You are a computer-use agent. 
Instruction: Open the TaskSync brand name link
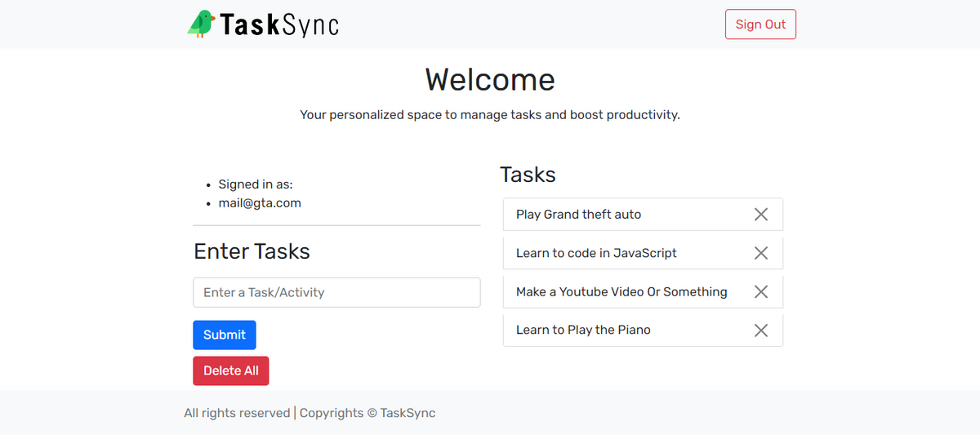coord(279,24)
